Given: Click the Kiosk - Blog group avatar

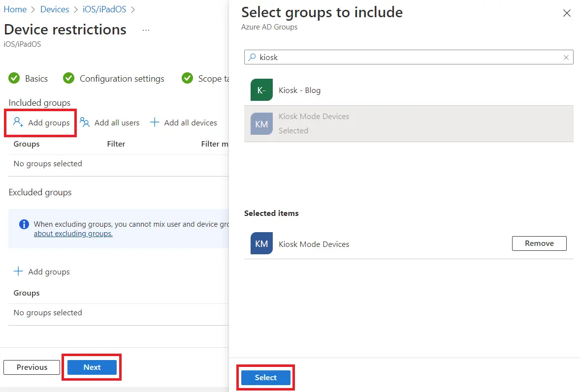Looking at the screenshot, I should [x=261, y=90].
